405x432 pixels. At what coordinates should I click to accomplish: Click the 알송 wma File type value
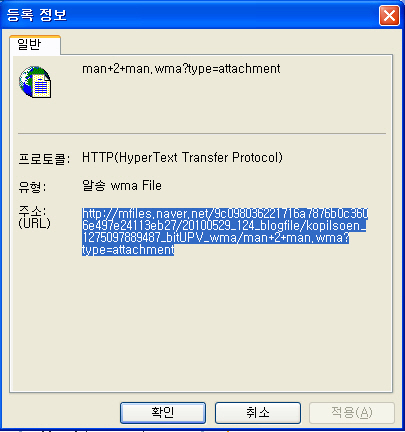(122, 185)
